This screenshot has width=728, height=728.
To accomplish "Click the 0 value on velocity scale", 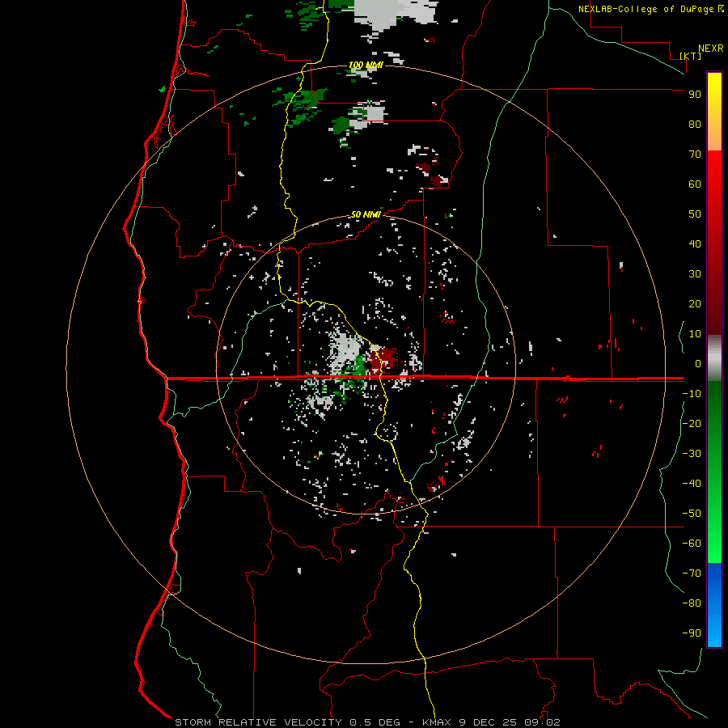I will coord(698,363).
